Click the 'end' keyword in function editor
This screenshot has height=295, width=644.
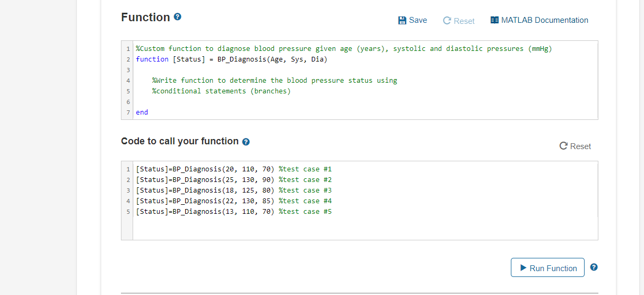click(x=142, y=112)
